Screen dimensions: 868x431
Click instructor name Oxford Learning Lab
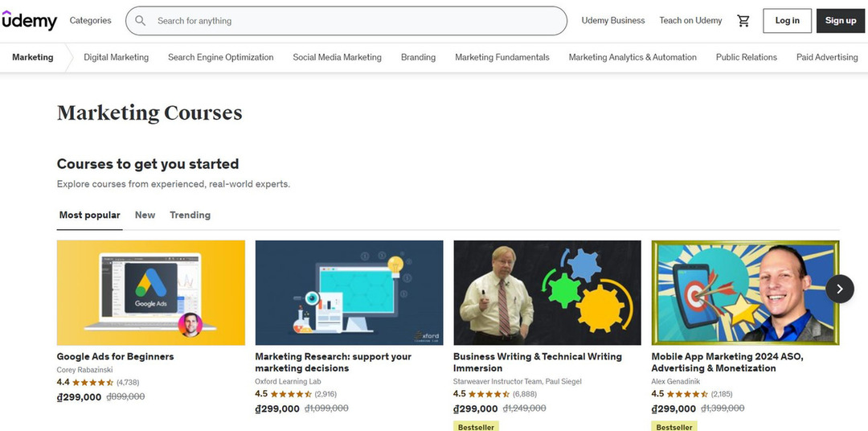288,381
